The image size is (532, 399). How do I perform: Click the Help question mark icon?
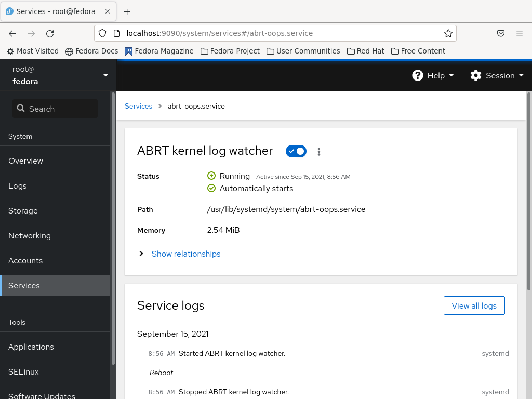coord(417,75)
